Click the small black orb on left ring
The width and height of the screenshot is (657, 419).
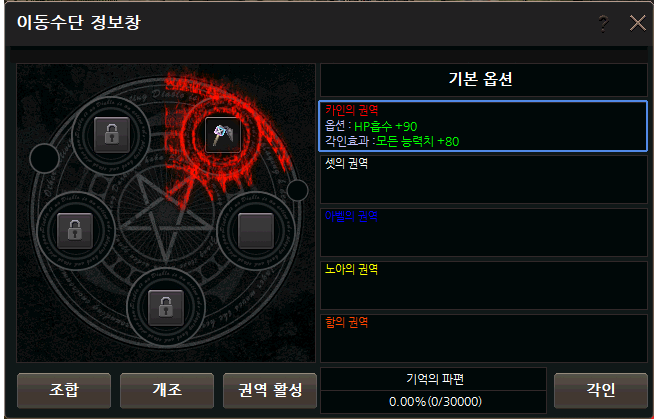(x=44, y=158)
